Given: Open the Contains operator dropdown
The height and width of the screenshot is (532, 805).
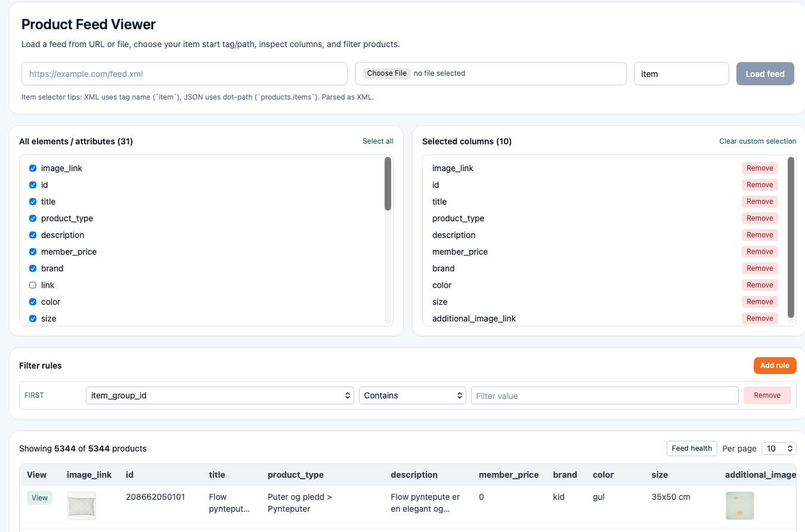Looking at the screenshot, I should (x=412, y=395).
